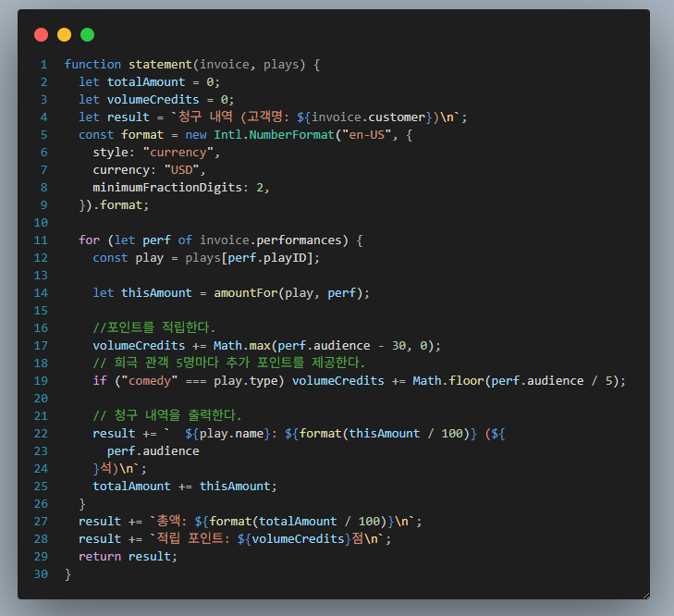Screen dimensions: 674x616
Task: Click 'Math.floor(perf.audience / 5);'
Action: pos(520,381)
